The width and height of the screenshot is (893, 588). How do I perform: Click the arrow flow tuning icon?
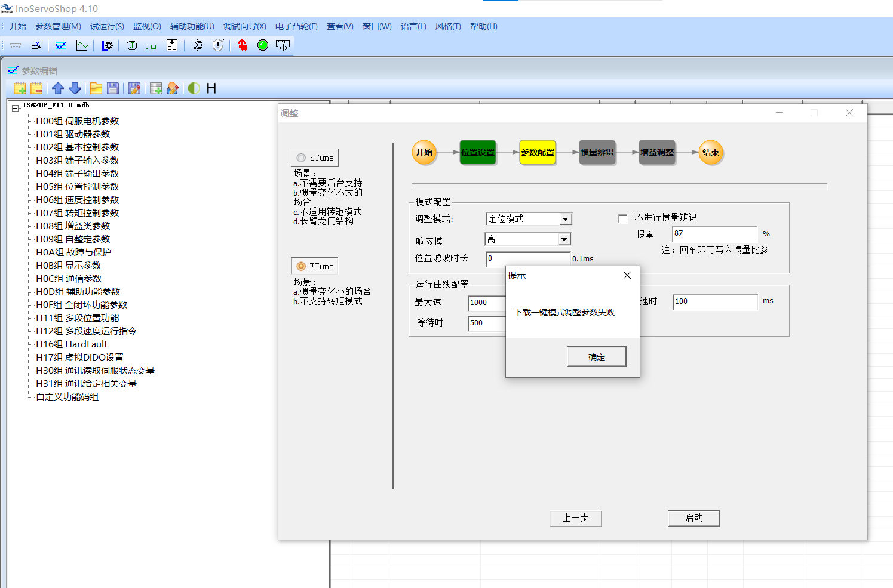coord(198,45)
